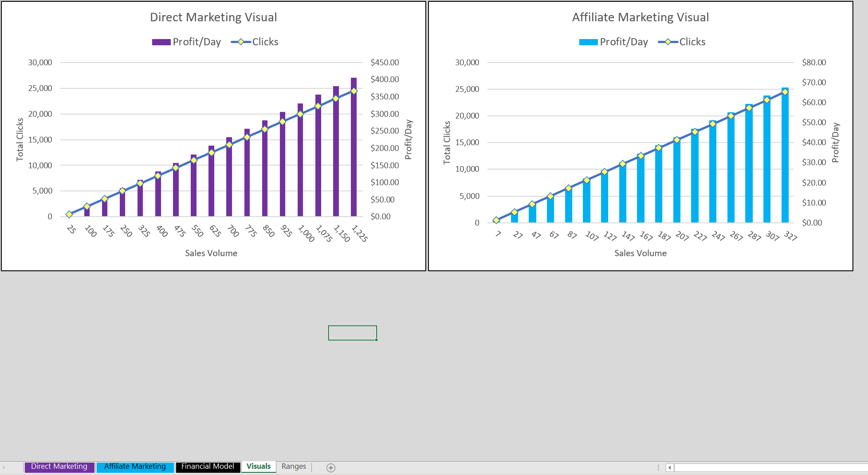Click the sheet navigation arrow at bottom left
This screenshot has width=868, height=475.
tap(4, 467)
